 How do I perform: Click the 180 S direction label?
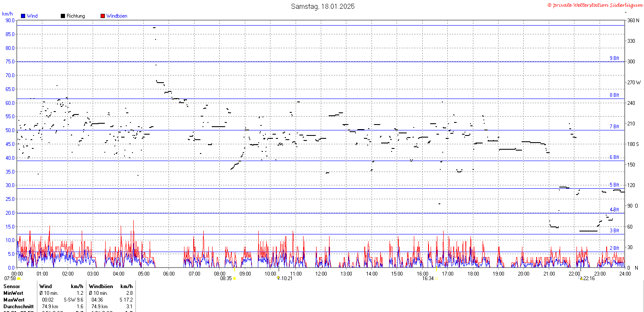[633, 144]
